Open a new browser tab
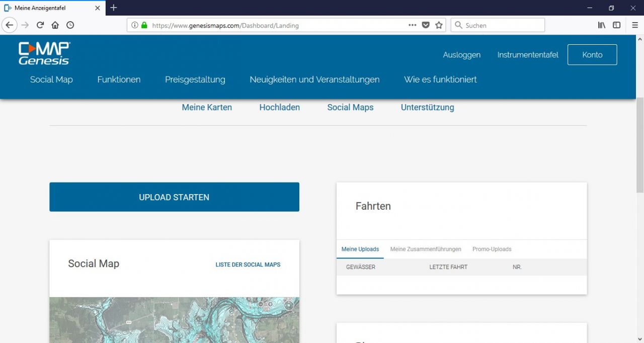Screen dimensions: 644x343 pyautogui.click(x=114, y=8)
